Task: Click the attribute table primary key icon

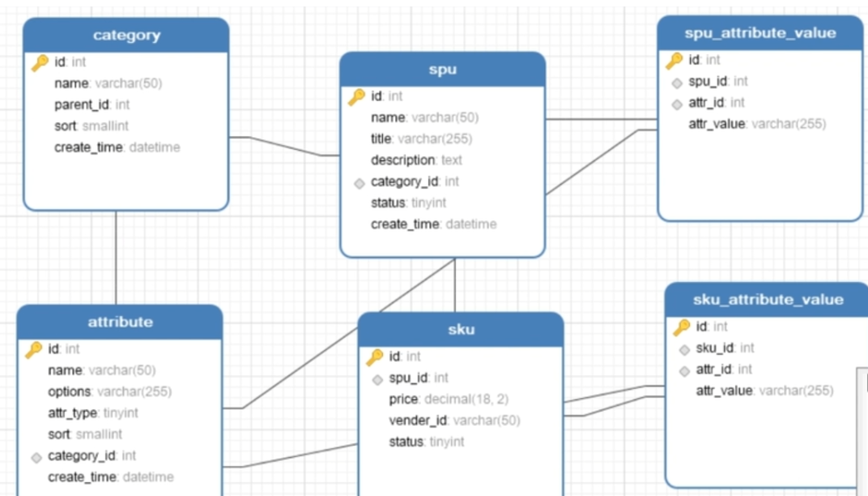Action: click(33, 350)
